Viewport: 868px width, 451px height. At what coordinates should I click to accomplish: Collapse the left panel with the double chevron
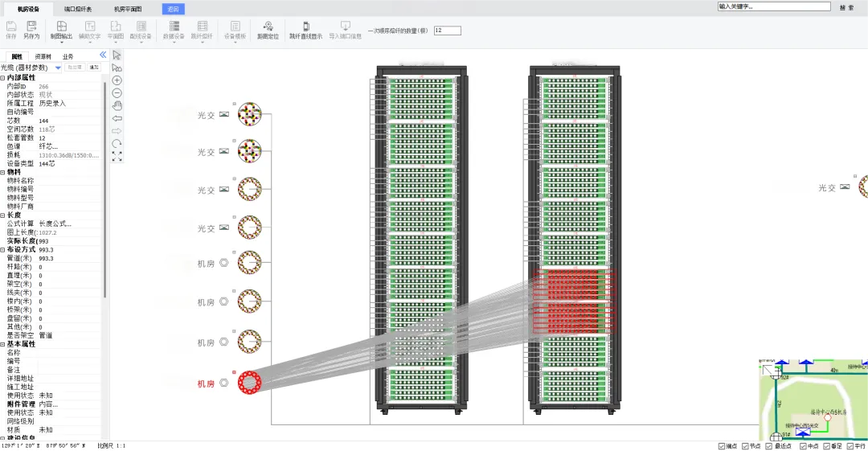click(x=103, y=55)
